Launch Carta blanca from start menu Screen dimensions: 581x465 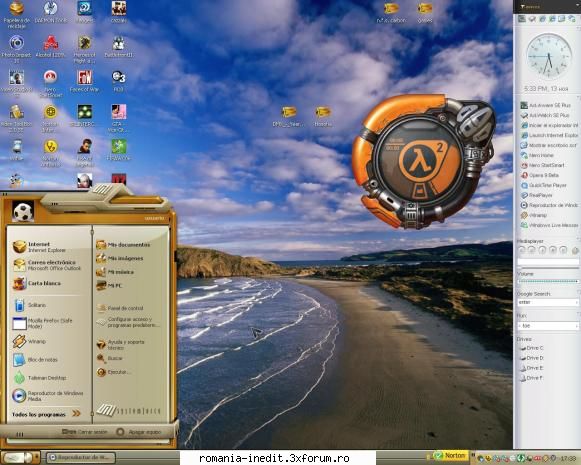(x=37, y=283)
